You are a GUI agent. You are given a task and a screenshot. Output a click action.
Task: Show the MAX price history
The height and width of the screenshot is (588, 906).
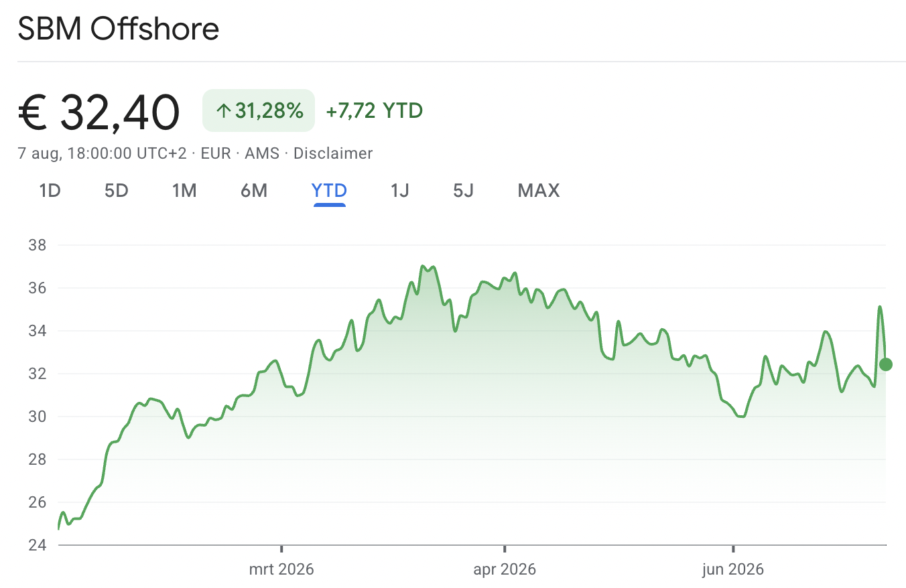coord(539,191)
